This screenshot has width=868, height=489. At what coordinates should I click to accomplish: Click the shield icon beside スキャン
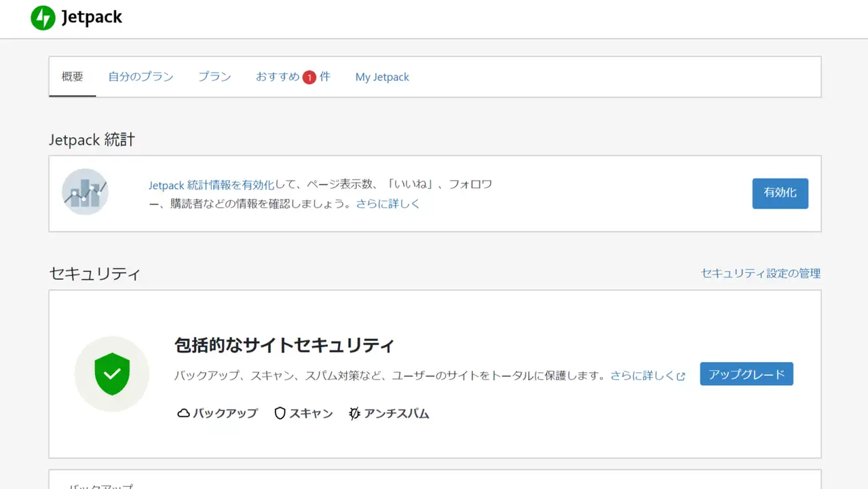280,413
